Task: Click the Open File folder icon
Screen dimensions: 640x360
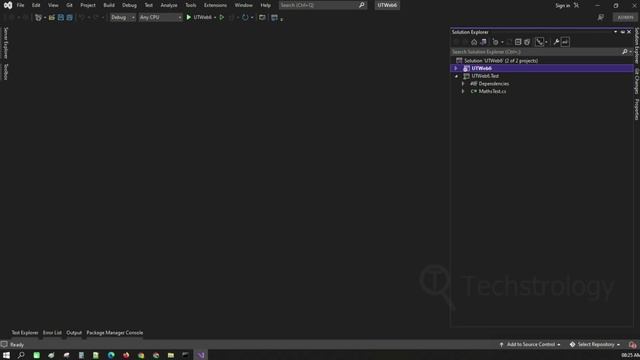Action: pyautogui.click(x=51, y=18)
